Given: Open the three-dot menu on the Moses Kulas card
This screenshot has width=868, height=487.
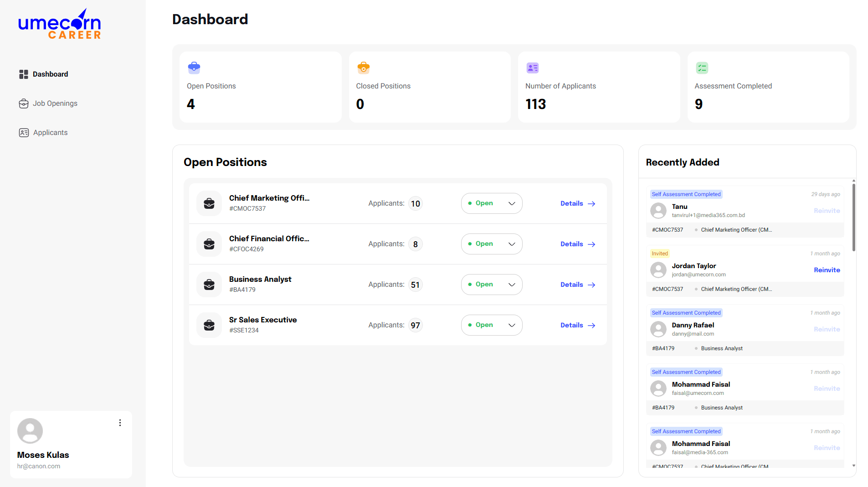Looking at the screenshot, I should 120,423.
